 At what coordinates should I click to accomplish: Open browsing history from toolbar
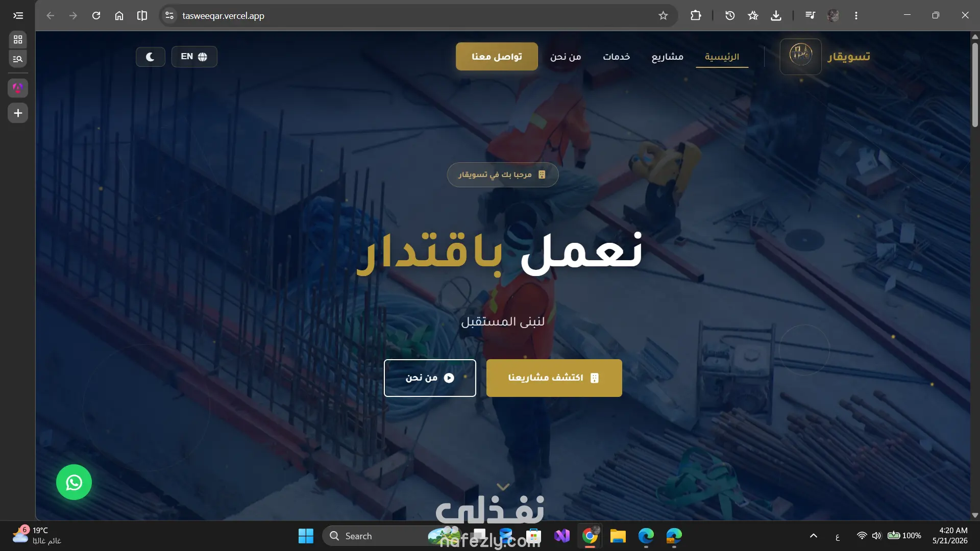pos(730,15)
